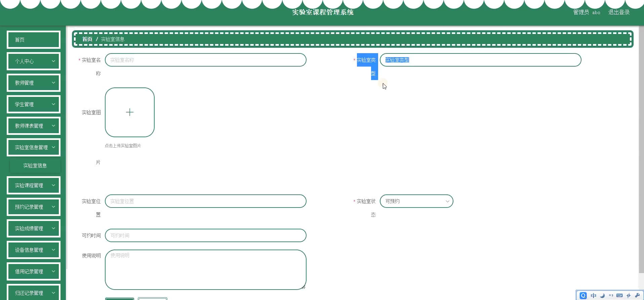
Task: Open the 首页 item in the sidebar
Action: (x=34, y=40)
